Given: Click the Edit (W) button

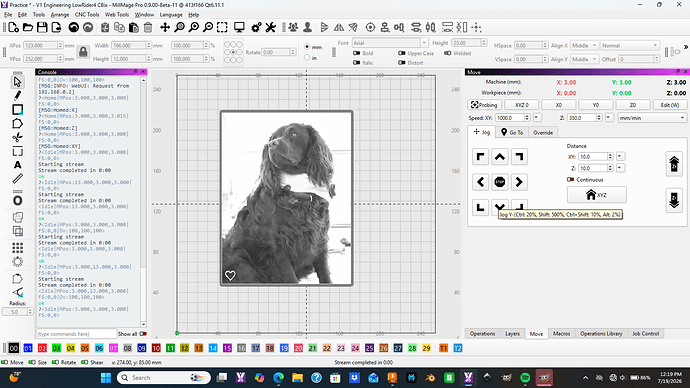Looking at the screenshot, I should point(670,105).
